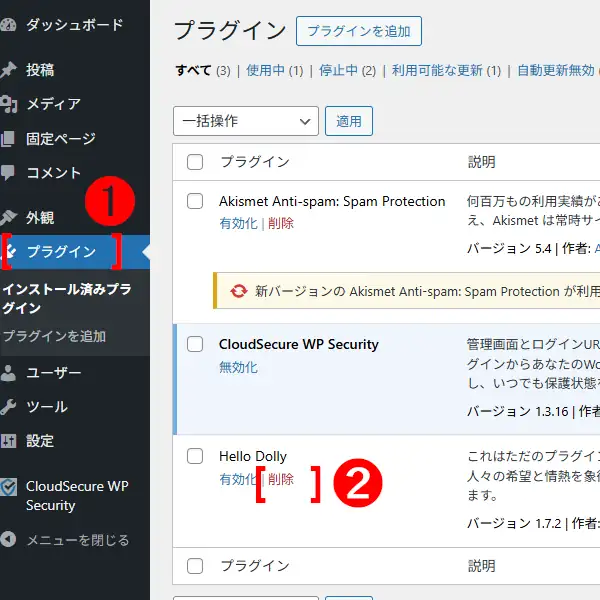Click the Dashboard gauge icon in sidebar

tap(8, 25)
